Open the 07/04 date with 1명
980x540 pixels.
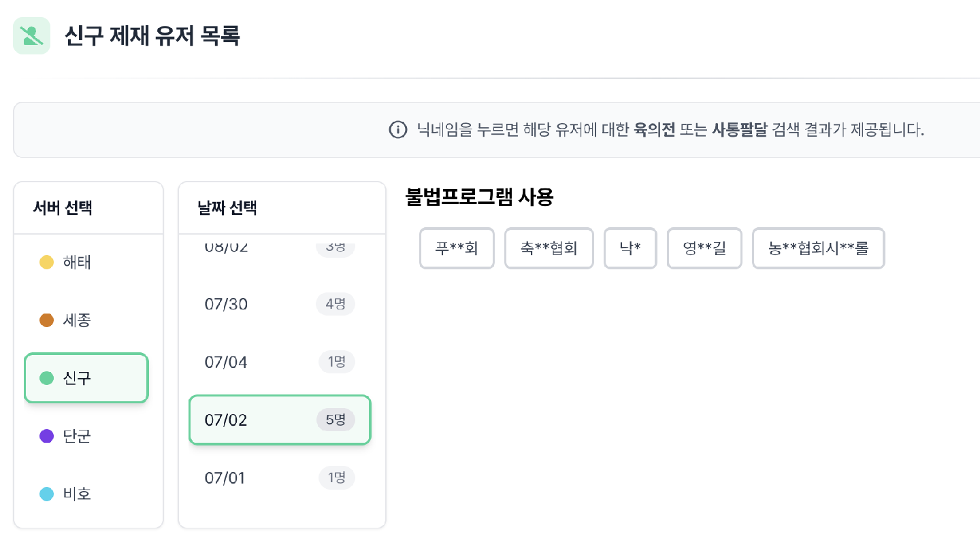point(280,362)
